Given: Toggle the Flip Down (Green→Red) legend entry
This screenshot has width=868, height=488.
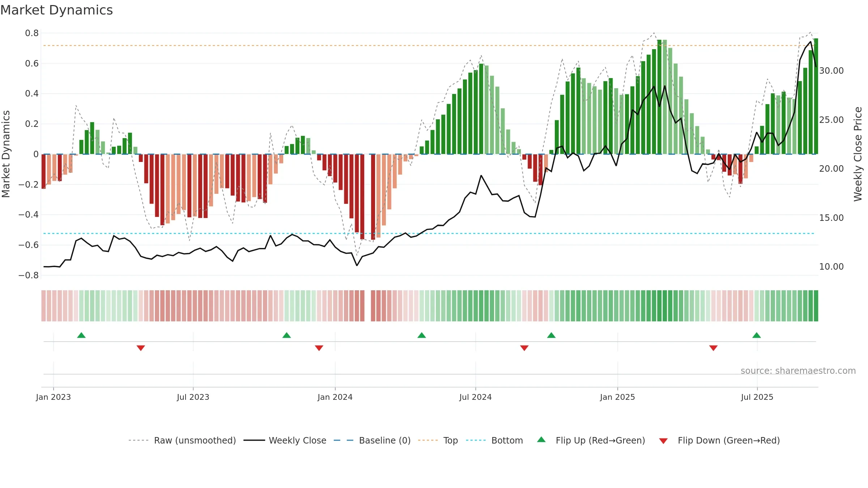Looking at the screenshot, I should (x=719, y=440).
